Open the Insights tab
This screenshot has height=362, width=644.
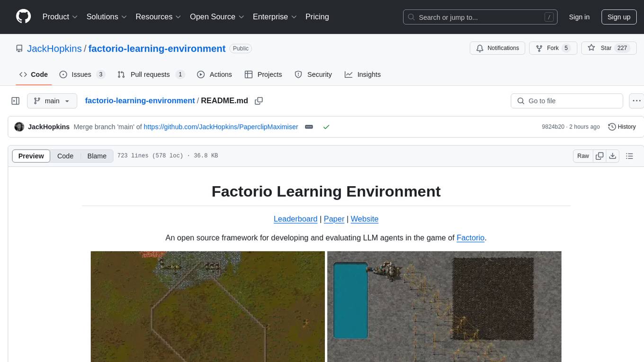(363, 74)
